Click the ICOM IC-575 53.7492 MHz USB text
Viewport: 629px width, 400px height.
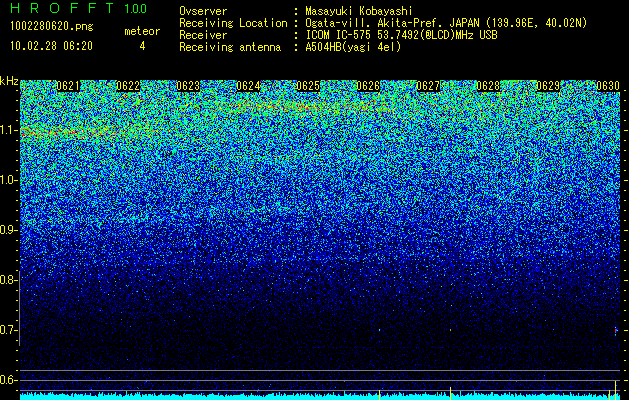[x=402, y=35]
